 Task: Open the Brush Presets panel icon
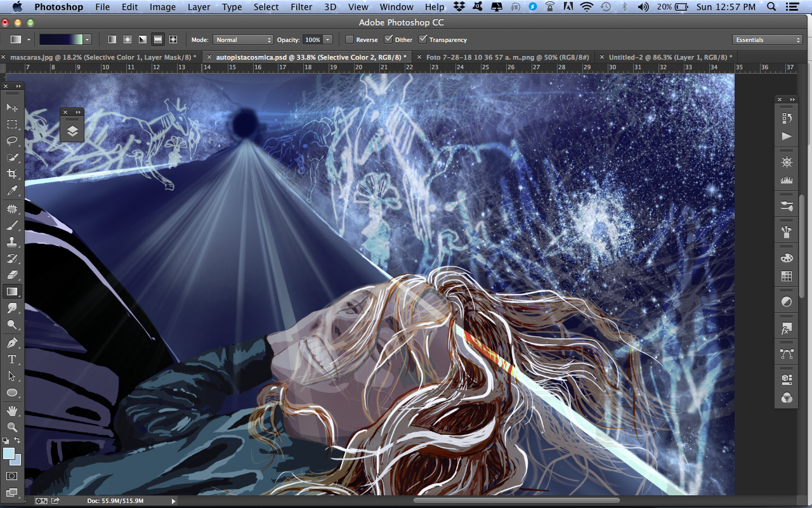787,206
